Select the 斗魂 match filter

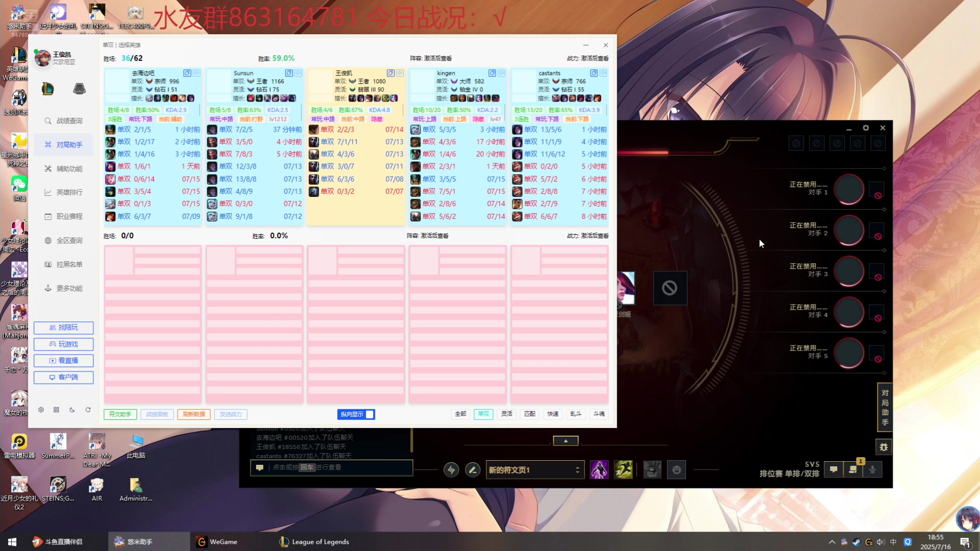599,414
